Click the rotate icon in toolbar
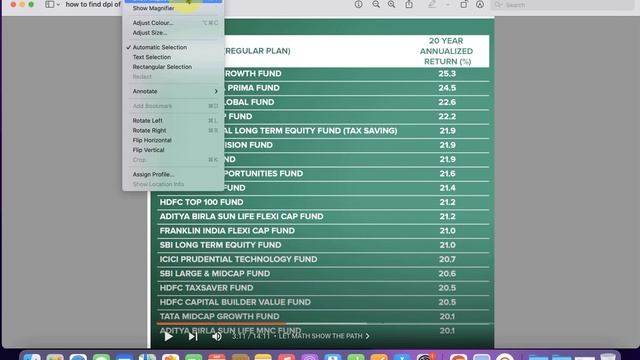This screenshot has width=640, height=360. pos(464,4)
